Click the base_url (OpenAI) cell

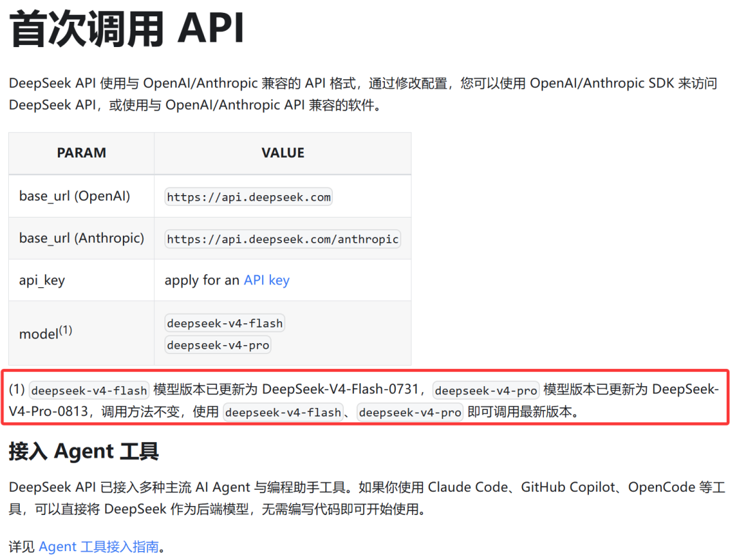pyautogui.click(x=81, y=196)
